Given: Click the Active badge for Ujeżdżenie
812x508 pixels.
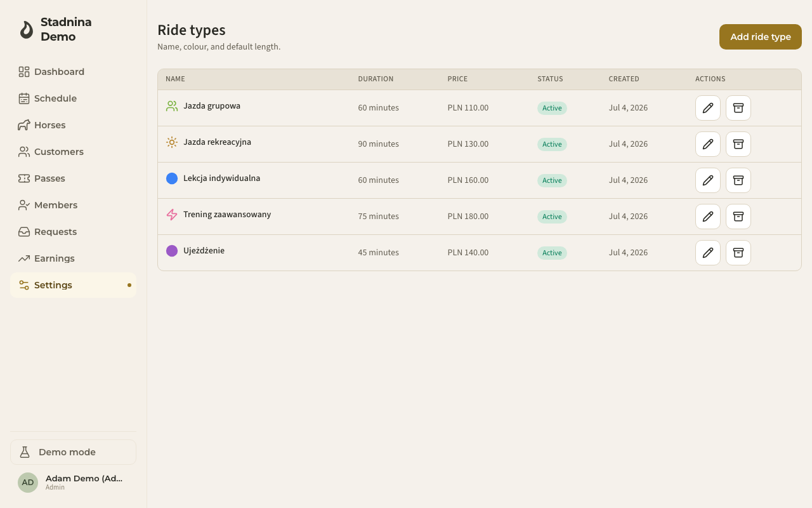Looking at the screenshot, I should (552, 253).
